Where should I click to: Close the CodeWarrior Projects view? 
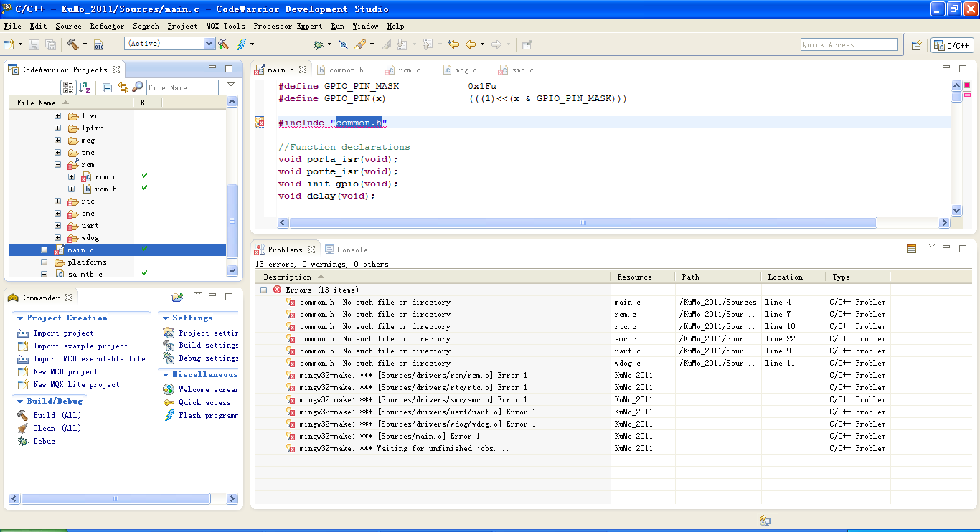point(116,70)
